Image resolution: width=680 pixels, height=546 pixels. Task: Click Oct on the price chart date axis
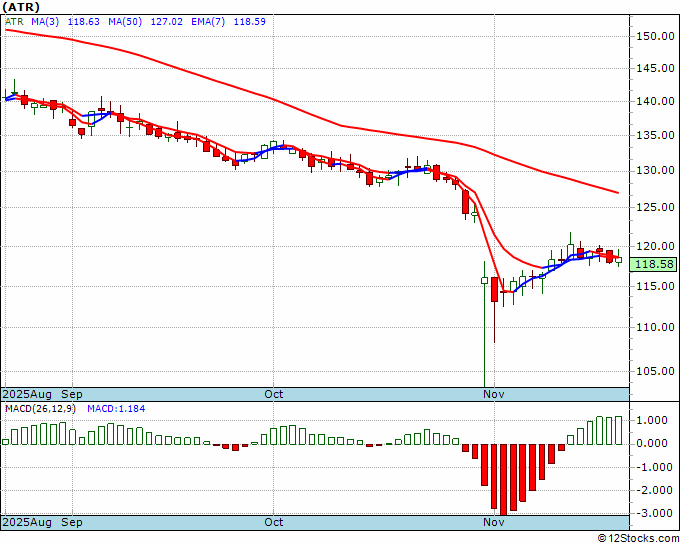tap(274, 394)
